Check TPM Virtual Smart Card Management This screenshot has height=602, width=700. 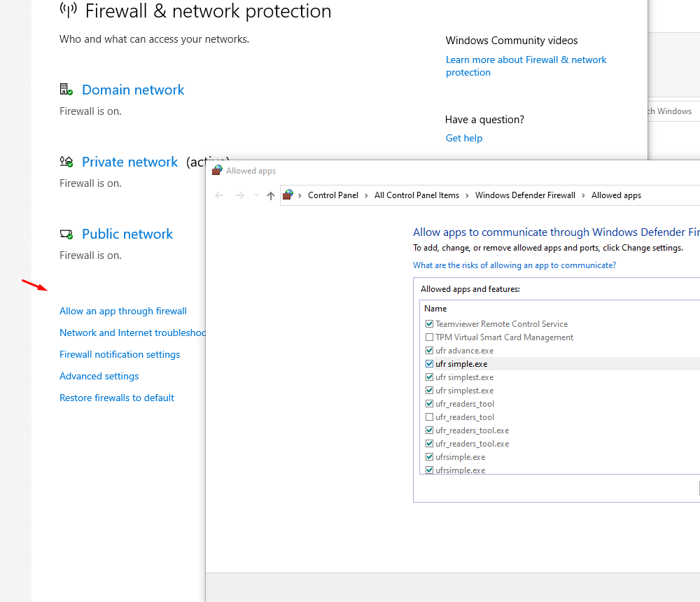click(x=430, y=337)
